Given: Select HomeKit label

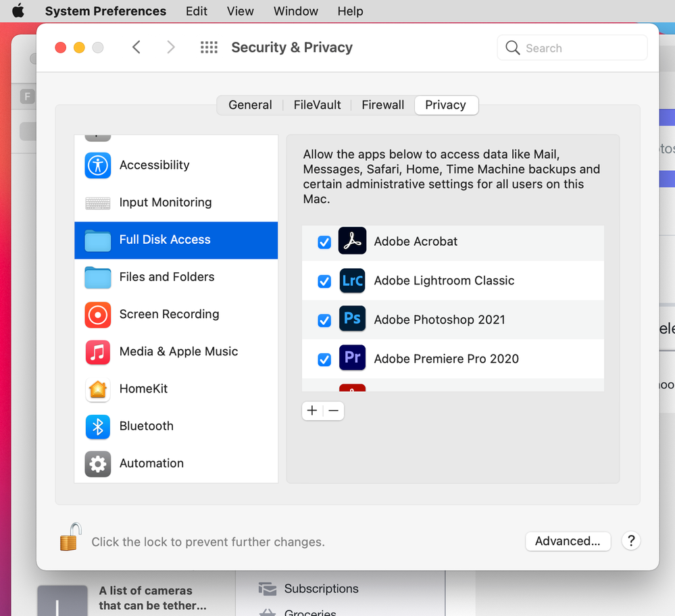Looking at the screenshot, I should [143, 388].
